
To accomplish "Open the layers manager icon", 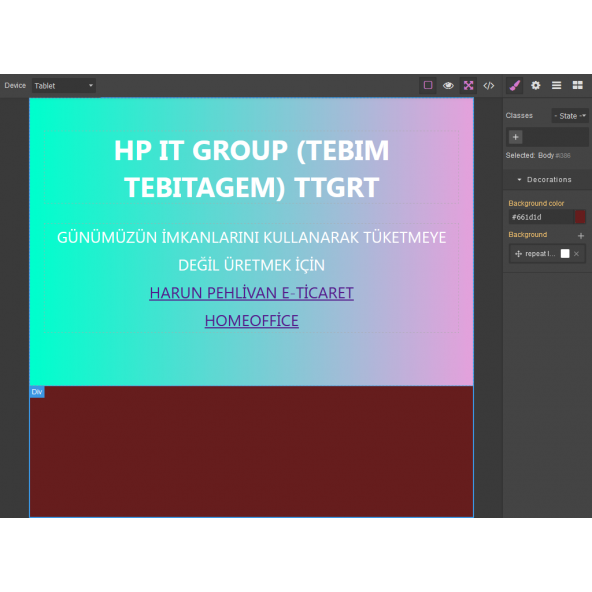I will coord(557,85).
